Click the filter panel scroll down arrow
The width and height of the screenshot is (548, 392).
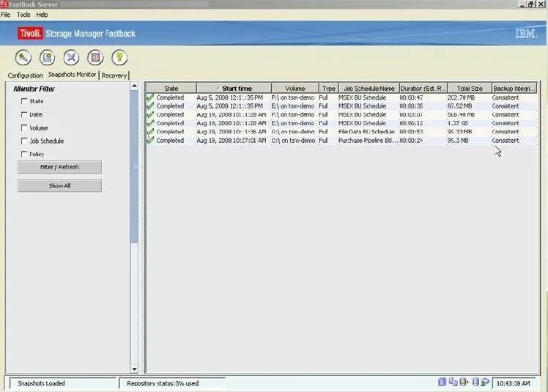pyautogui.click(x=134, y=369)
